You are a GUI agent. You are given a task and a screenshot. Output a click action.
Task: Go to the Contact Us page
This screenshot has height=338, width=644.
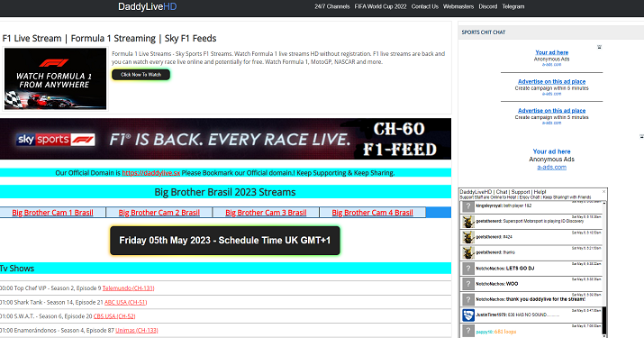[x=424, y=6]
